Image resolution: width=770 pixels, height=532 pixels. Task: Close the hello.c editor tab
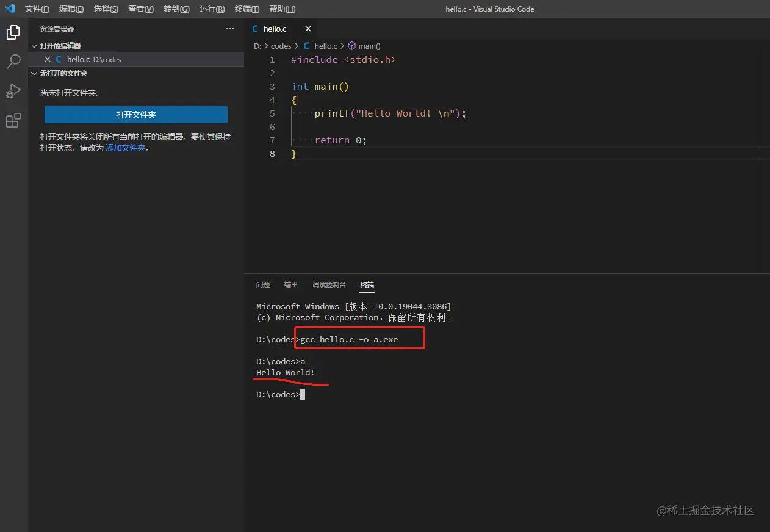coord(308,29)
